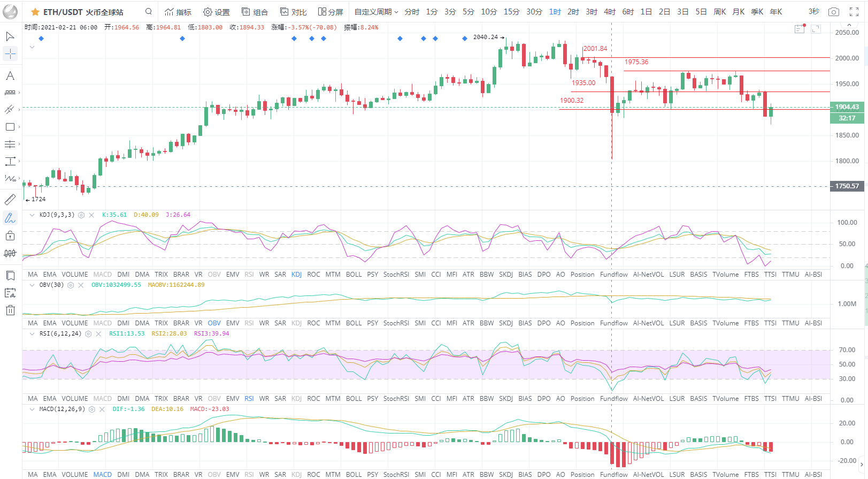868x479 pixels.
Task: Take a chart snapshot with camera icon
Action: point(833,12)
